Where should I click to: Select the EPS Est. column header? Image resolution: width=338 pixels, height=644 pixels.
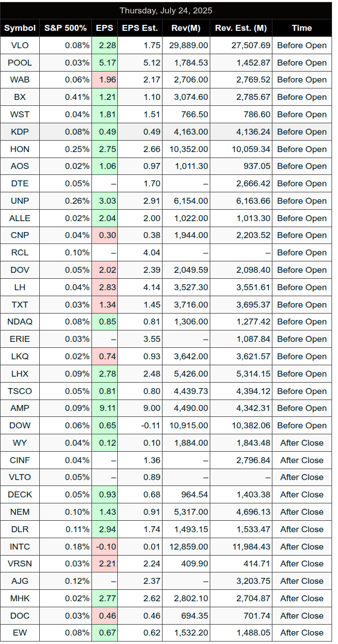pos(140,28)
